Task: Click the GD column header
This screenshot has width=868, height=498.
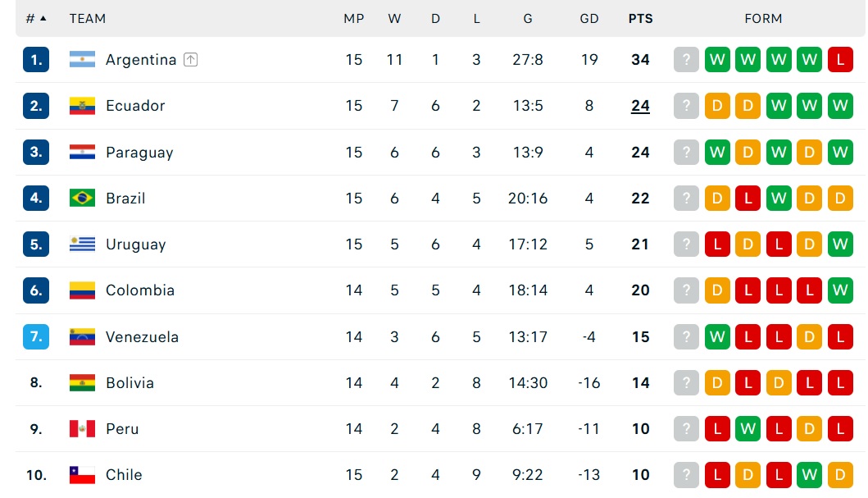Action: 589,19
